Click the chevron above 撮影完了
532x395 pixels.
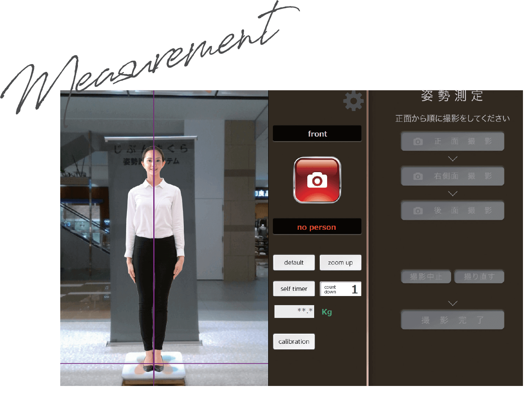[452, 303]
